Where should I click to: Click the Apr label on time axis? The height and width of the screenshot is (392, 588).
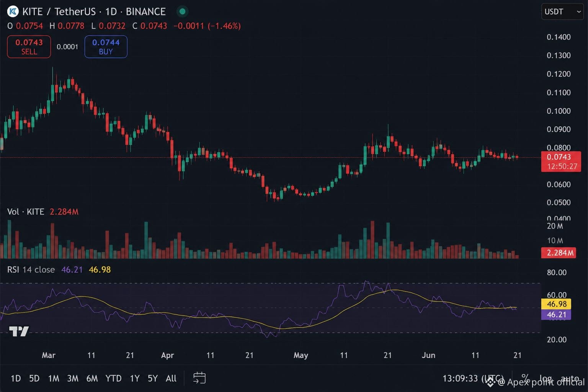click(x=167, y=355)
